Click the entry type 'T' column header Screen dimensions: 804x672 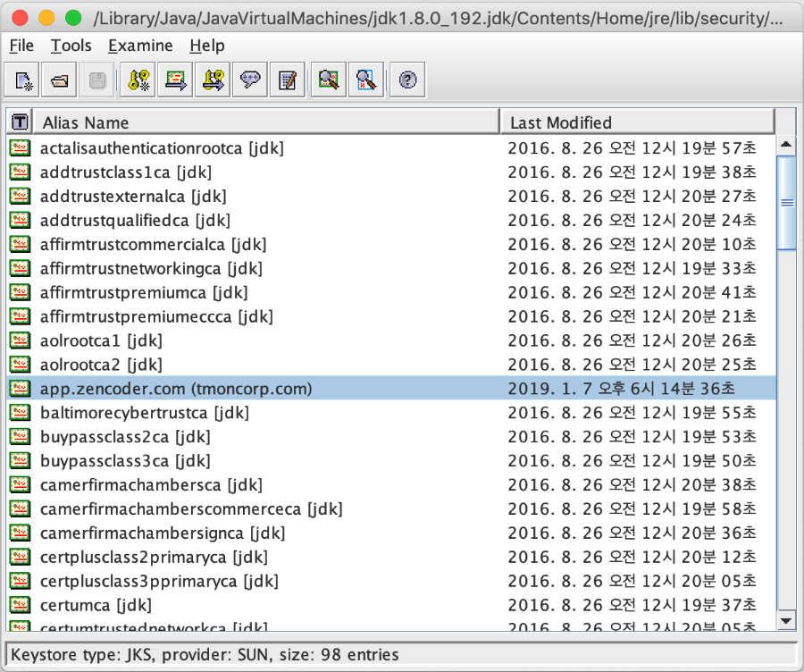point(19,122)
